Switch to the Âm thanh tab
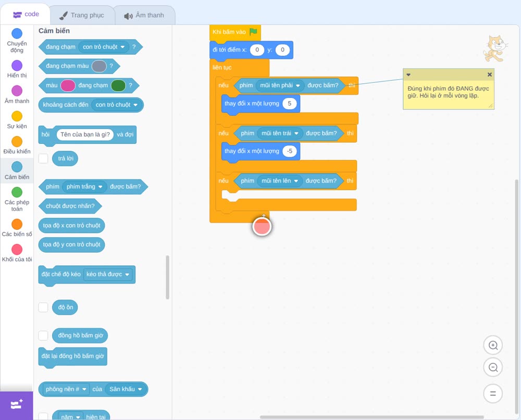This screenshot has height=420, width=521. [144, 15]
